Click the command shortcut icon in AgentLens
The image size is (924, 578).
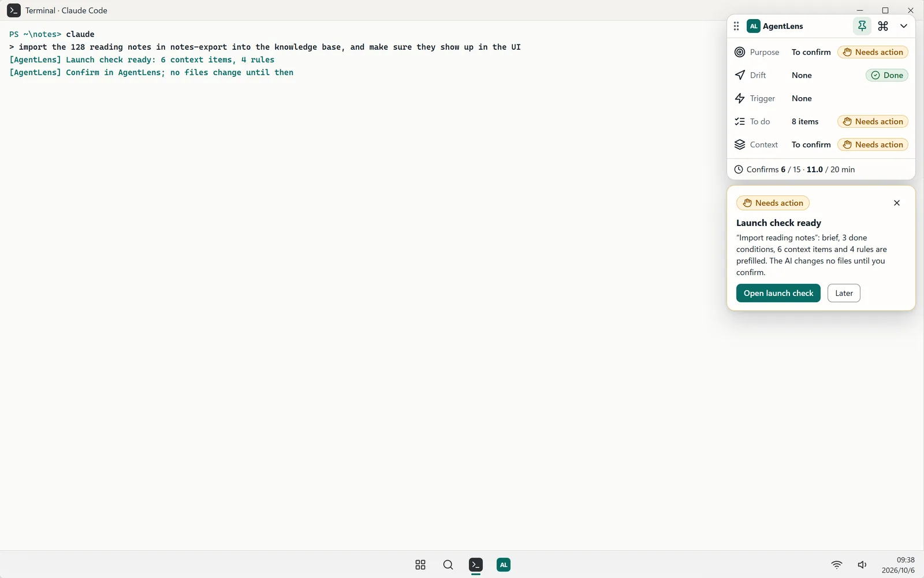[883, 26]
